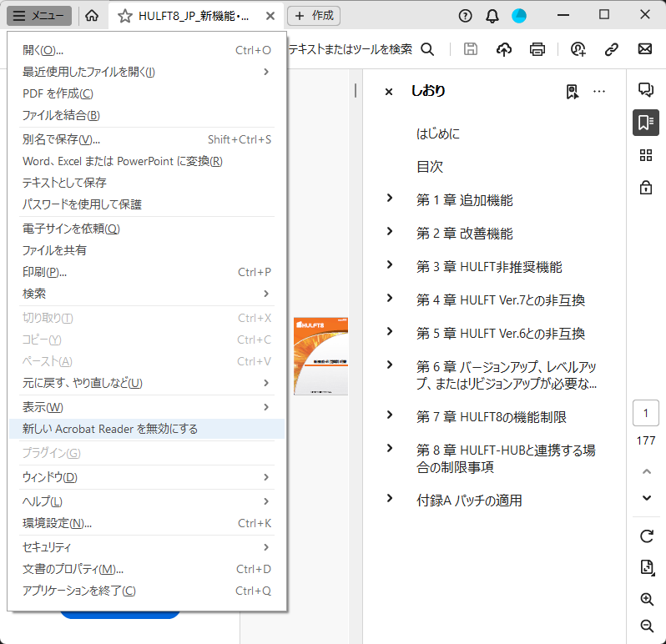The image size is (666, 644).
Task: Go to the previous page arrow
Action: pos(647,471)
